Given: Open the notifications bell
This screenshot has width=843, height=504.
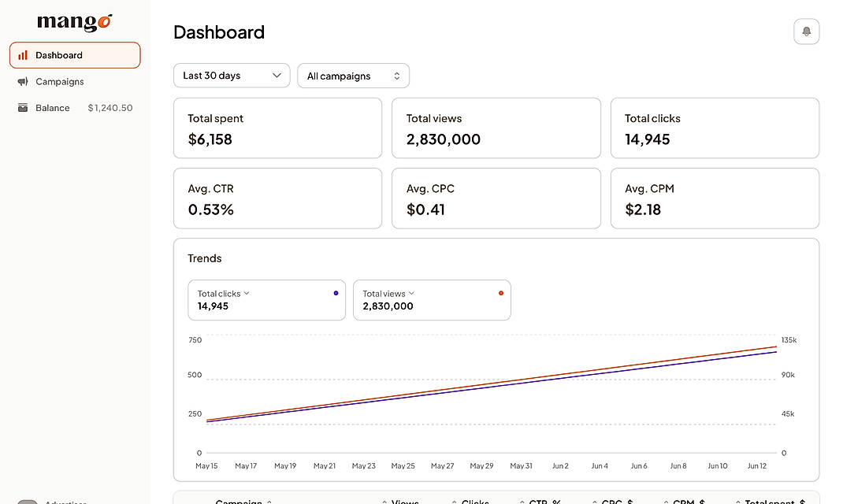Looking at the screenshot, I should tap(806, 31).
